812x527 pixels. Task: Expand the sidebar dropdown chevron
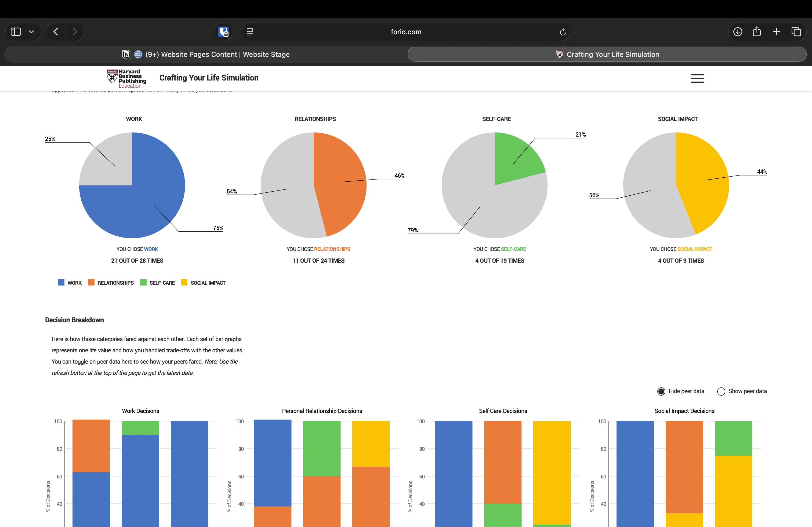31,32
